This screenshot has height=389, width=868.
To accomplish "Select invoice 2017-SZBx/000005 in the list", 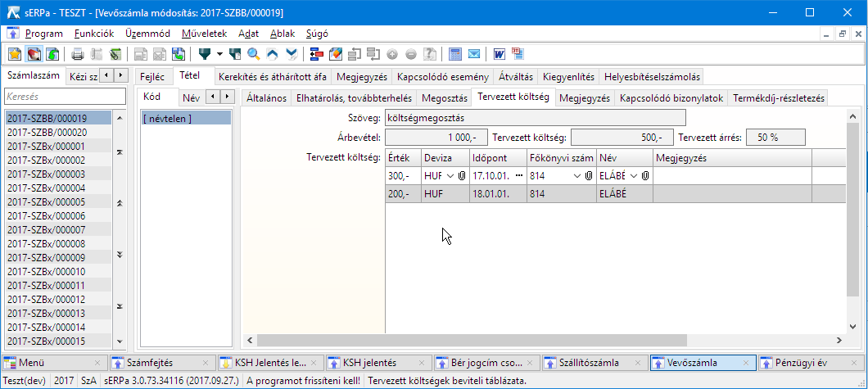I will point(46,201).
